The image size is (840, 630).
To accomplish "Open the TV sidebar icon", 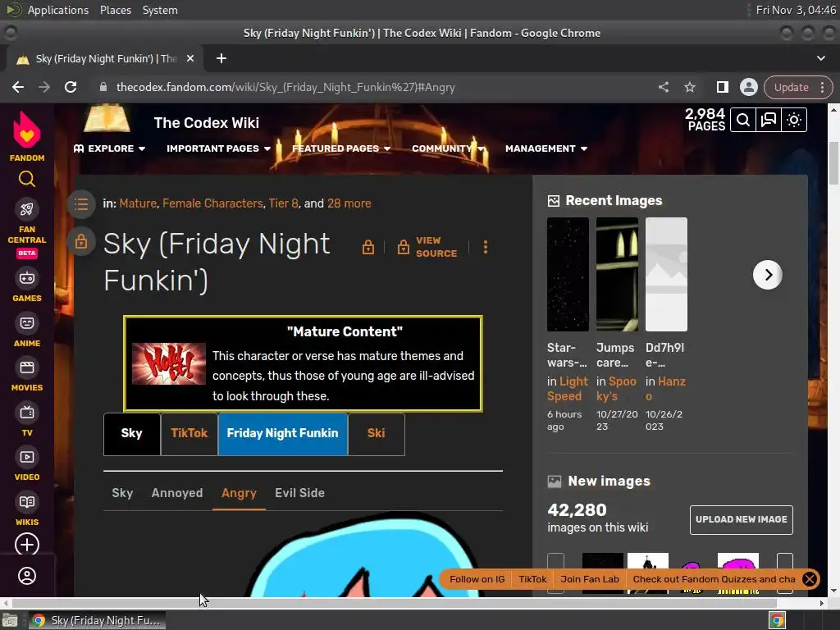I will [x=27, y=413].
